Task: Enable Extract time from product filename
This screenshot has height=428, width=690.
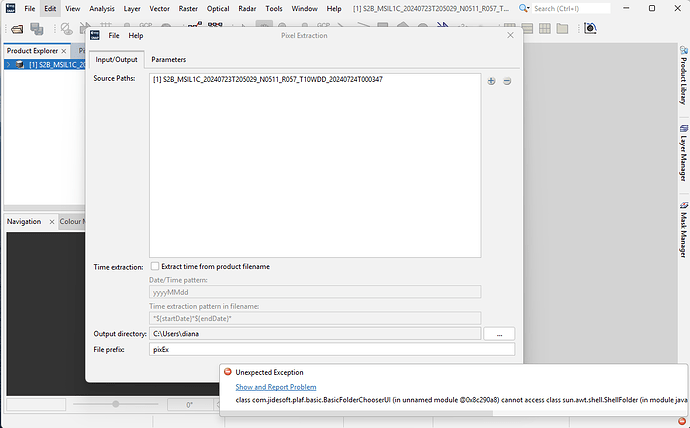Action: pyautogui.click(x=155, y=266)
